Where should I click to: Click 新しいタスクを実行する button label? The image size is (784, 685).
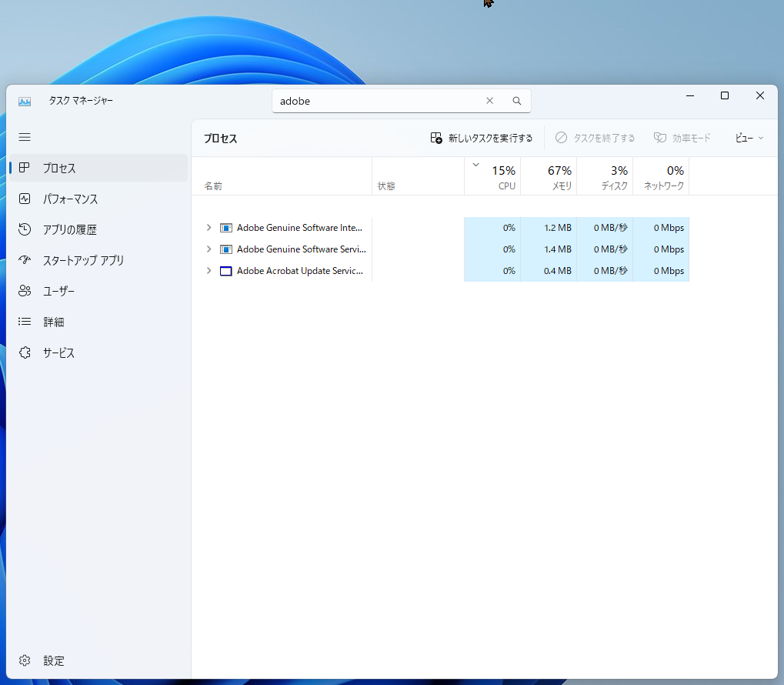tap(490, 138)
